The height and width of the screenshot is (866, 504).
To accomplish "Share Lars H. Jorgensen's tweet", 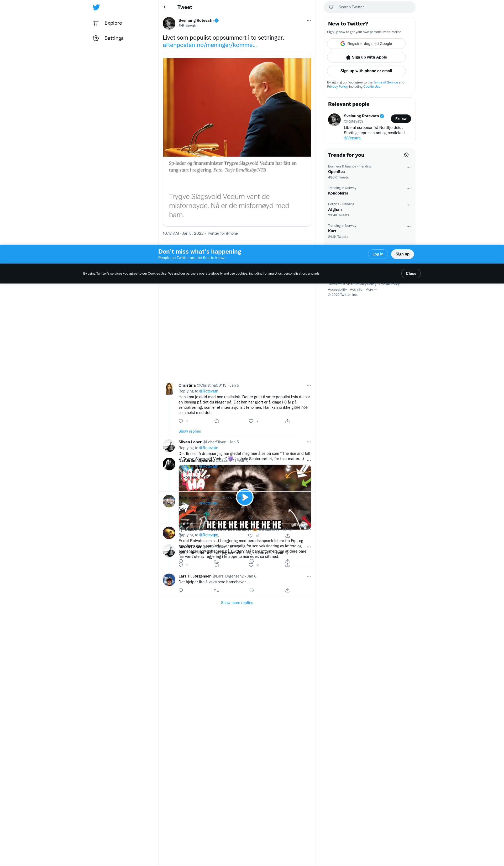I will (x=287, y=591).
